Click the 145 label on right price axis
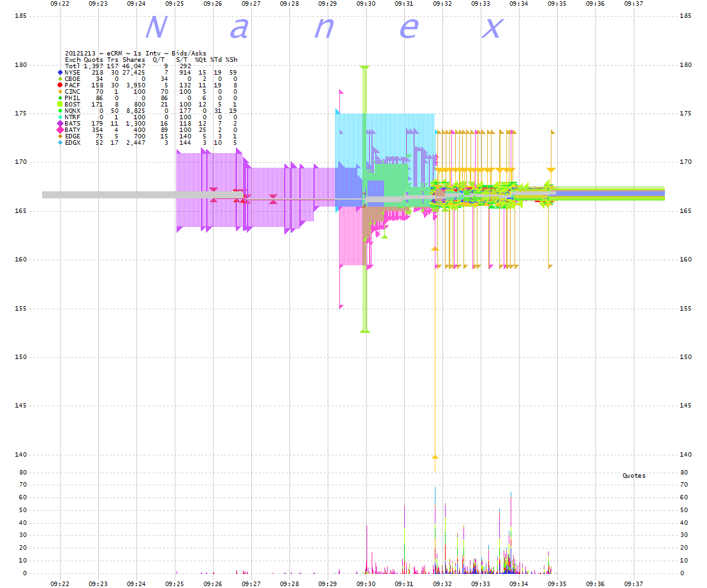 pyautogui.click(x=685, y=406)
